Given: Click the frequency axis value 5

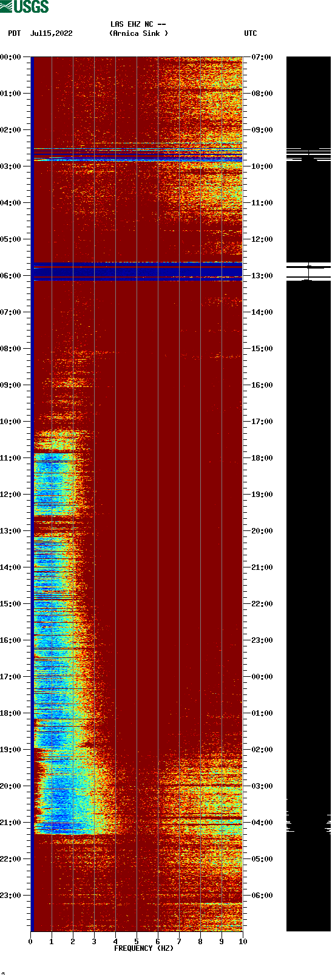Looking at the screenshot, I should point(137,942).
